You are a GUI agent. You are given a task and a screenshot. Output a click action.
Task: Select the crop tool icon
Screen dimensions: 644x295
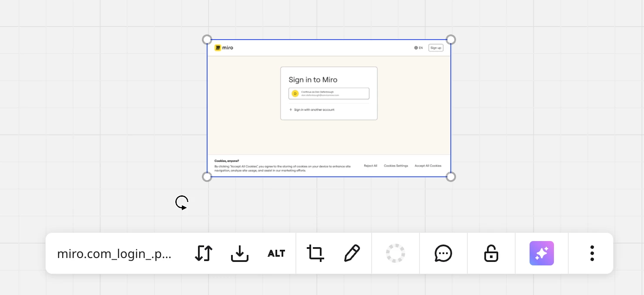(x=315, y=253)
